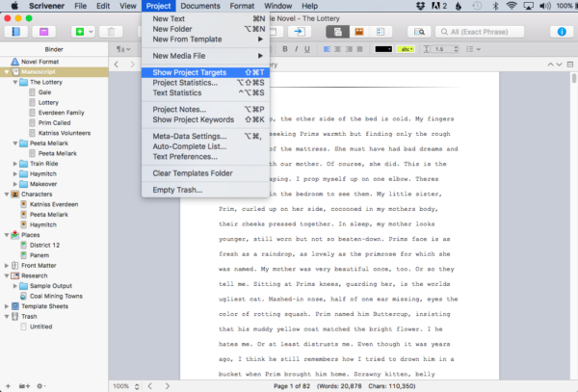Go to previous document with up arrow
Image resolution: width=578 pixels, height=392 pixels.
(x=550, y=65)
